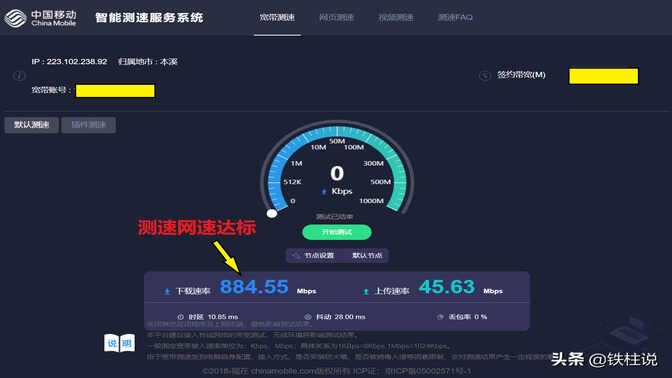Switch to the third top tab 视频测速
The image size is (672, 378).
(x=396, y=18)
